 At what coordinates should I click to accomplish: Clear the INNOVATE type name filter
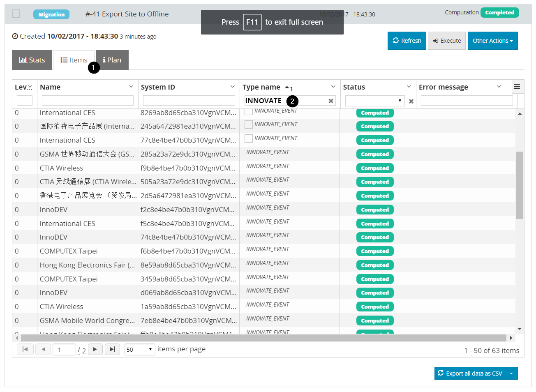[331, 101]
